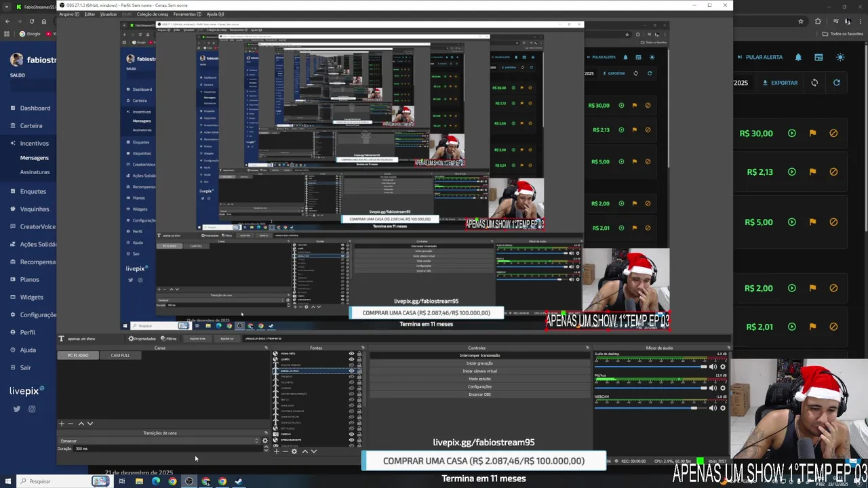Mute the Áudio do desktop channel
The image size is (868, 488).
[x=713, y=367]
